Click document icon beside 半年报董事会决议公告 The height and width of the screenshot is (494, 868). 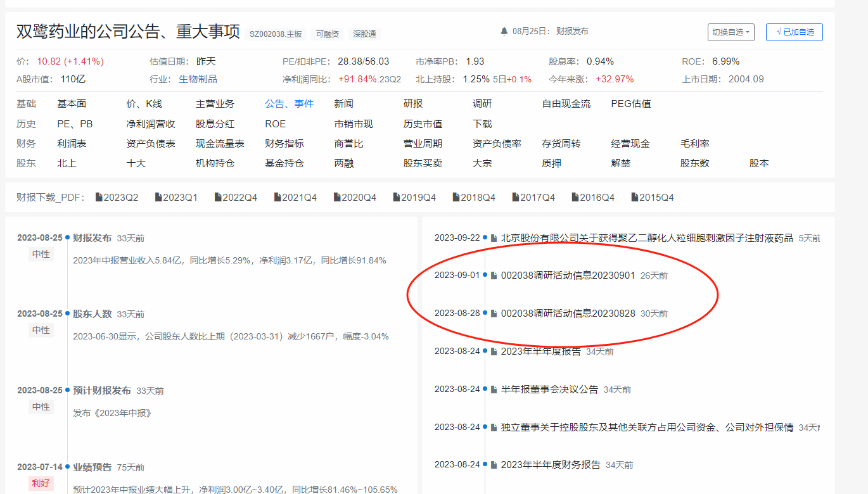click(x=494, y=389)
